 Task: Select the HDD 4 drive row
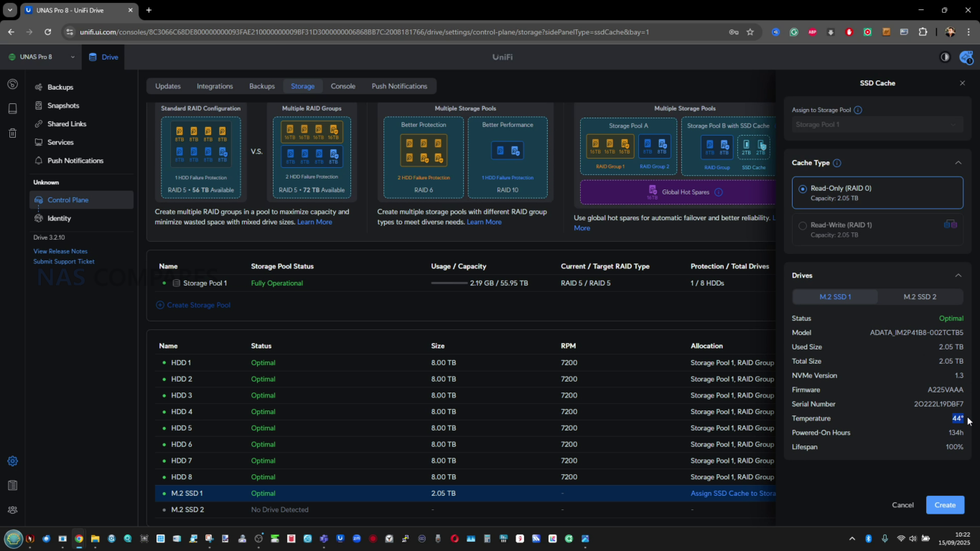tap(465, 412)
